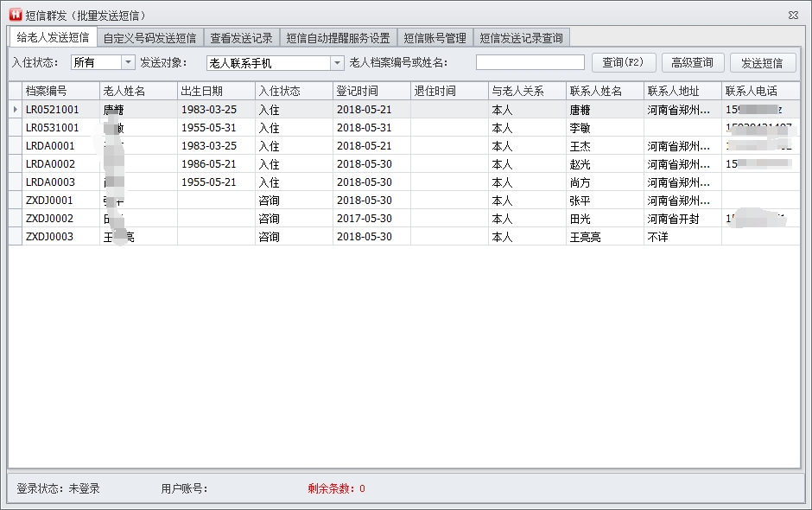
Task: Select row with file number LRDA0002
Action: click(50, 164)
